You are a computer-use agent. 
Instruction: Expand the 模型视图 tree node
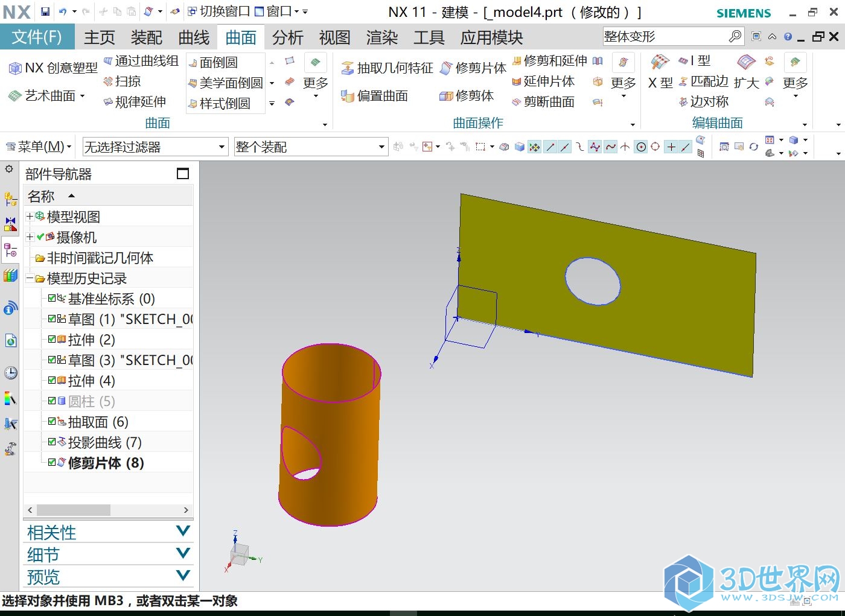click(x=30, y=216)
